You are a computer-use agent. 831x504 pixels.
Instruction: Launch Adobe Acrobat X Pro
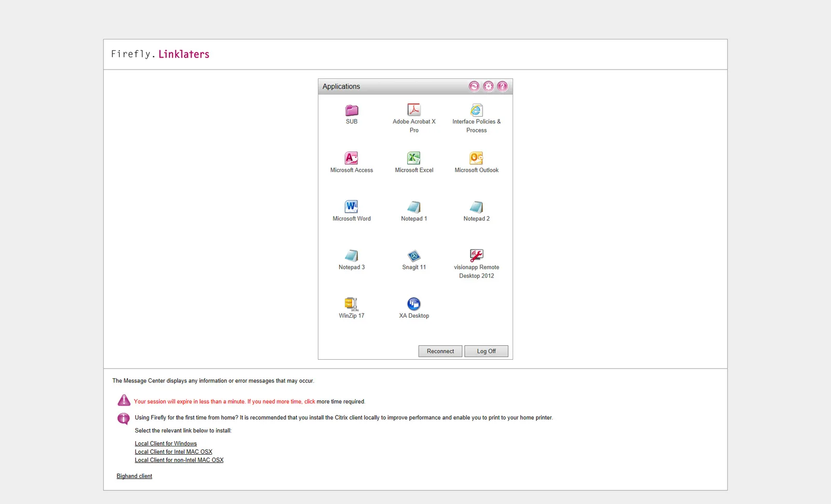point(414,118)
